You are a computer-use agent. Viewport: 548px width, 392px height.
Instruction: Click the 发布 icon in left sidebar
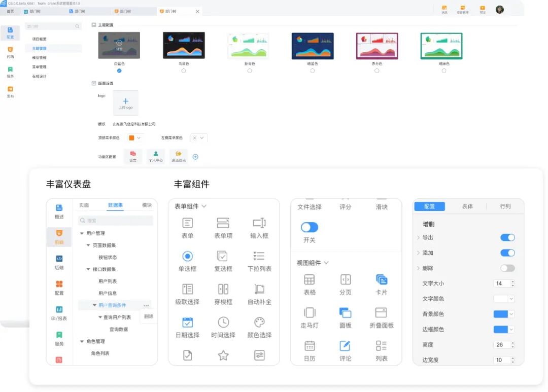click(x=11, y=88)
